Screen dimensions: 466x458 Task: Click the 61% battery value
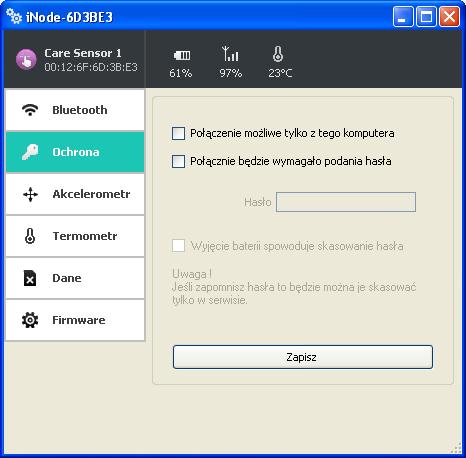click(180, 73)
